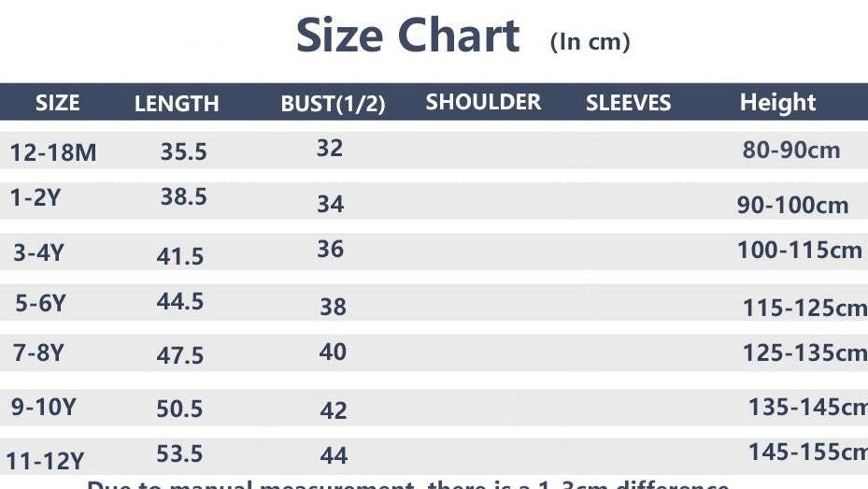Screen dimensions: 868x489
Task: Click the SIZE column header
Action: tap(58, 103)
